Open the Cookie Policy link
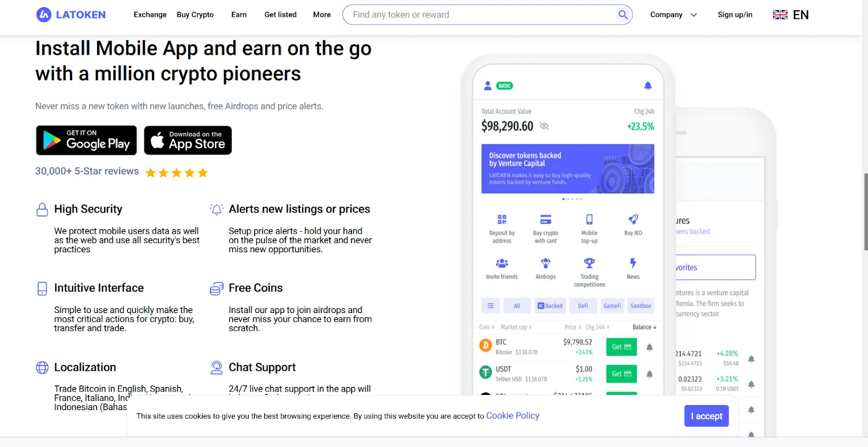Screen dimensions: 868x447 point(513,416)
